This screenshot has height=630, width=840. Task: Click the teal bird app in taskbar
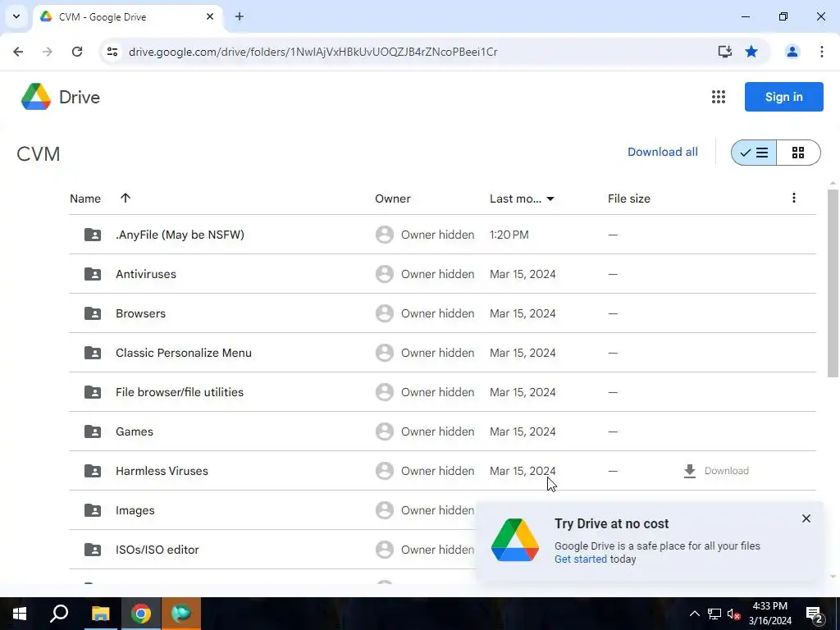tap(181, 614)
